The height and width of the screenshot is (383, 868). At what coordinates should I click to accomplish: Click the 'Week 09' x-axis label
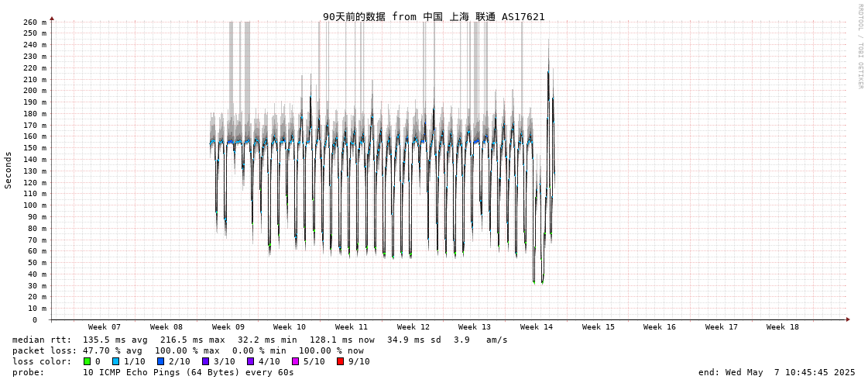coord(228,327)
